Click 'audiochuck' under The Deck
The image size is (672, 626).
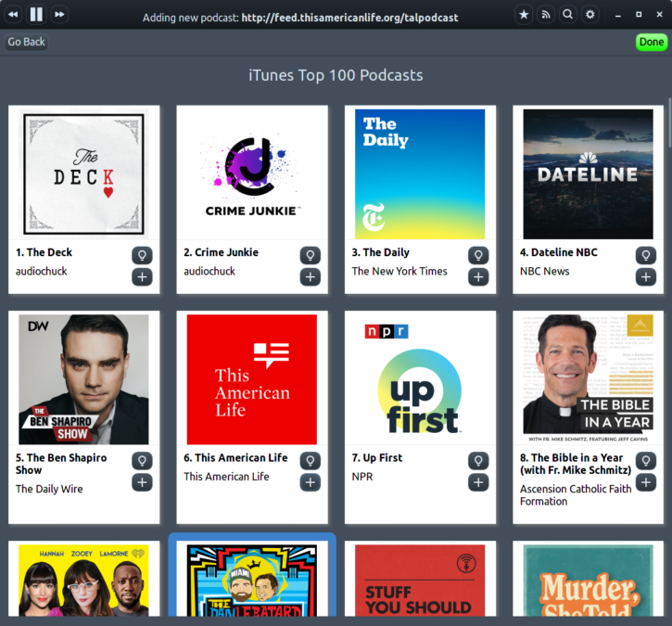[x=42, y=272]
